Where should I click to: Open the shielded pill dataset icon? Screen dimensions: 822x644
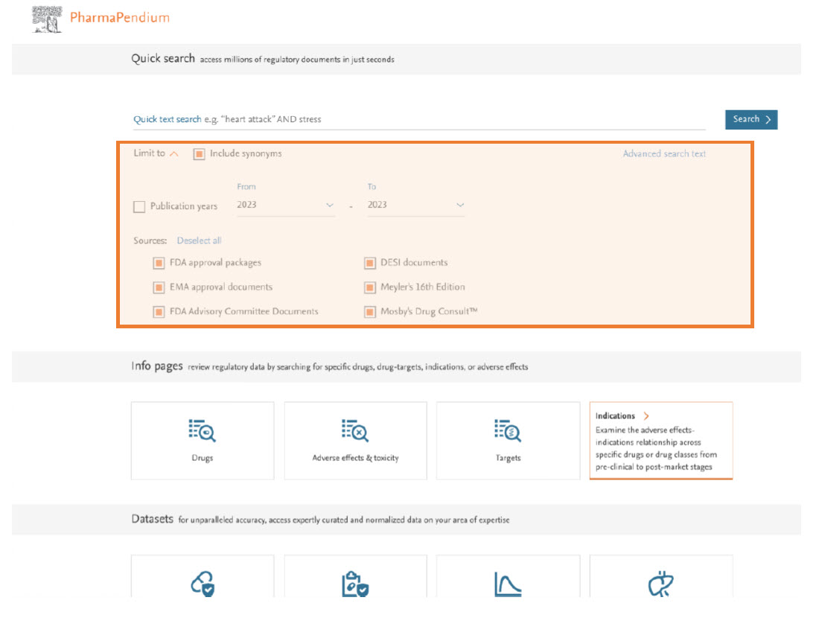pyautogui.click(x=202, y=584)
